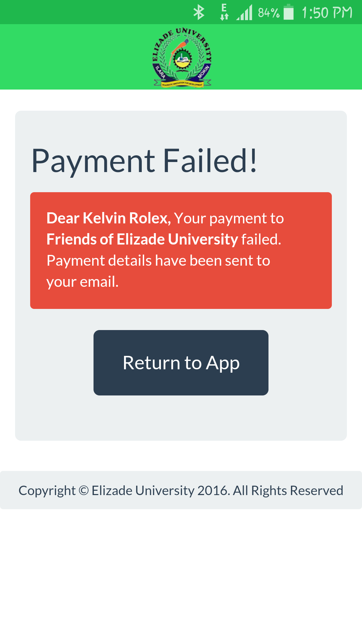
Task: Tap the red payment failure alert box
Action: [181, 251]
